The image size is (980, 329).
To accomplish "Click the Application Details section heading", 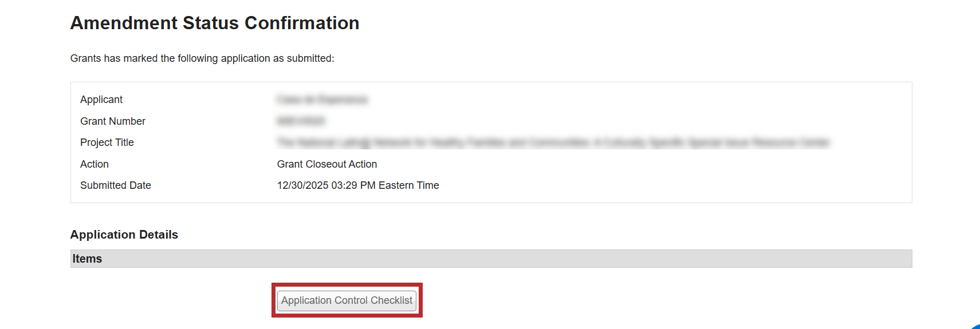I will [x=124, y=235].
